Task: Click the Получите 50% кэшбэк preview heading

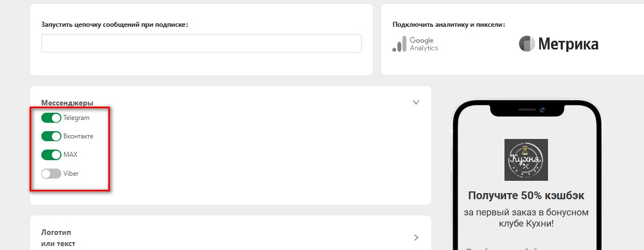Action: (526, 196)
